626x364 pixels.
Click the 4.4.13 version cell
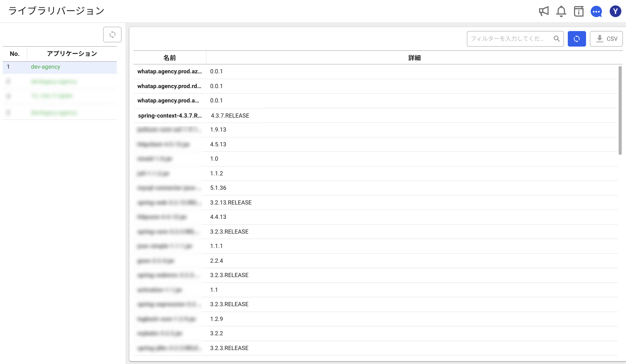tap(218, 217)
